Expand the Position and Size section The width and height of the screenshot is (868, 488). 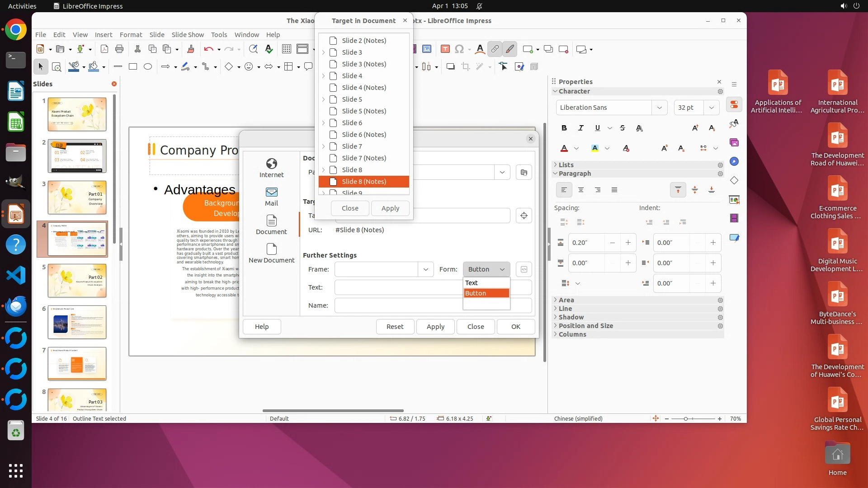click(585, 326)
